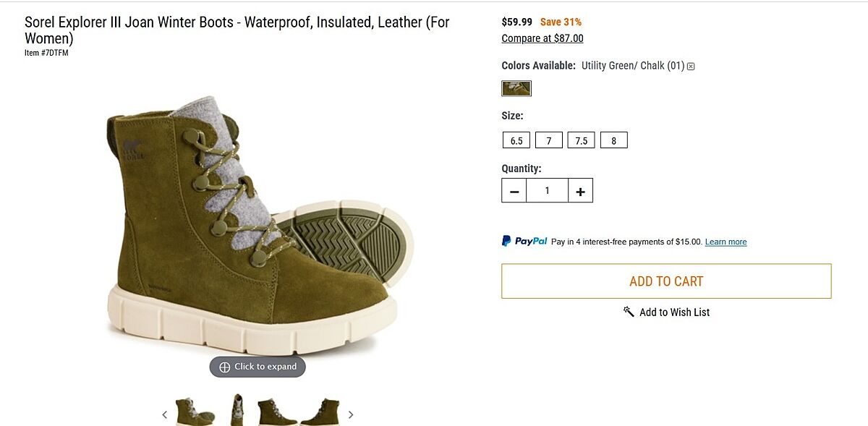Open the PayPal Learn more link
This screenshot has width=868, height=426.
(726, 242)
